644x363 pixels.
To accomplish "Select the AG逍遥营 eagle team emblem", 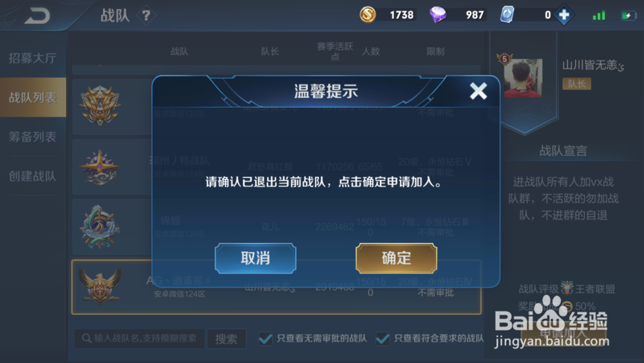I will pyautogui.click(x=100, y=286).
